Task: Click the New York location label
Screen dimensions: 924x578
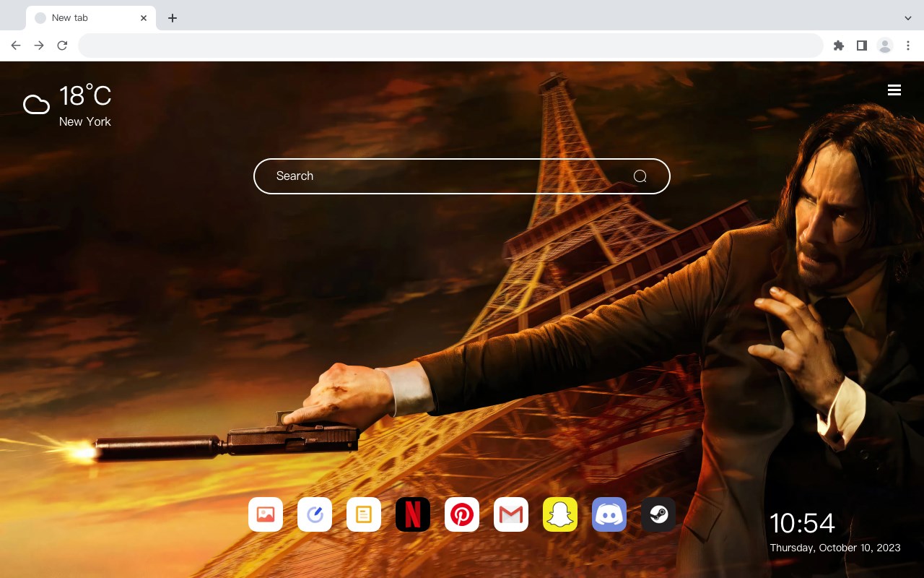Action: point(85,121)
